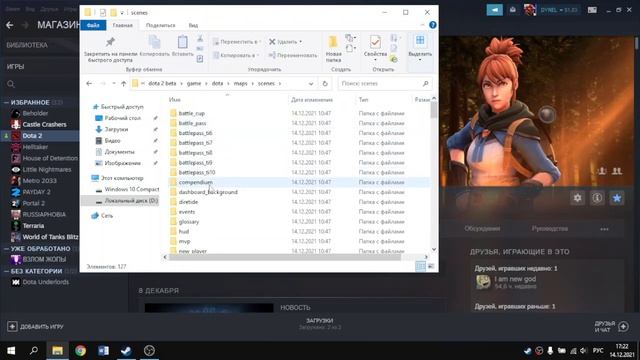Click Steam library search magnifier
Viewport: 640px width, 360px height.
click(11, 84)
